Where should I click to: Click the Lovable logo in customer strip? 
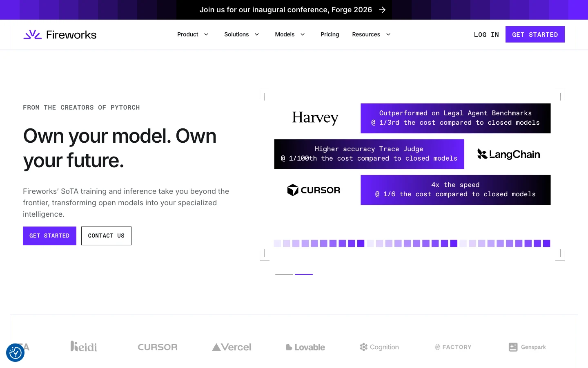click(x=305, y=347)
